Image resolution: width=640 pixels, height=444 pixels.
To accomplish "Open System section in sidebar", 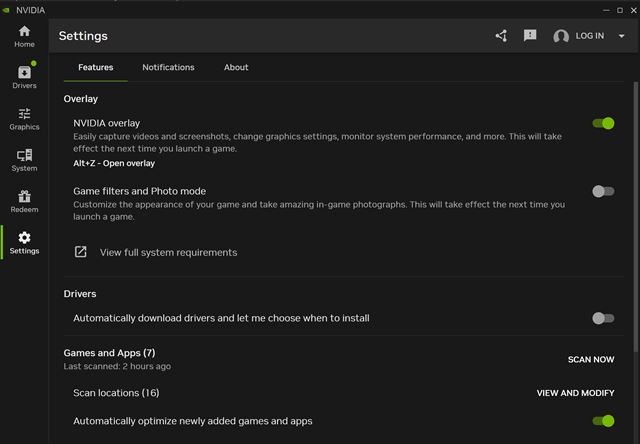I will coord(24,160).
